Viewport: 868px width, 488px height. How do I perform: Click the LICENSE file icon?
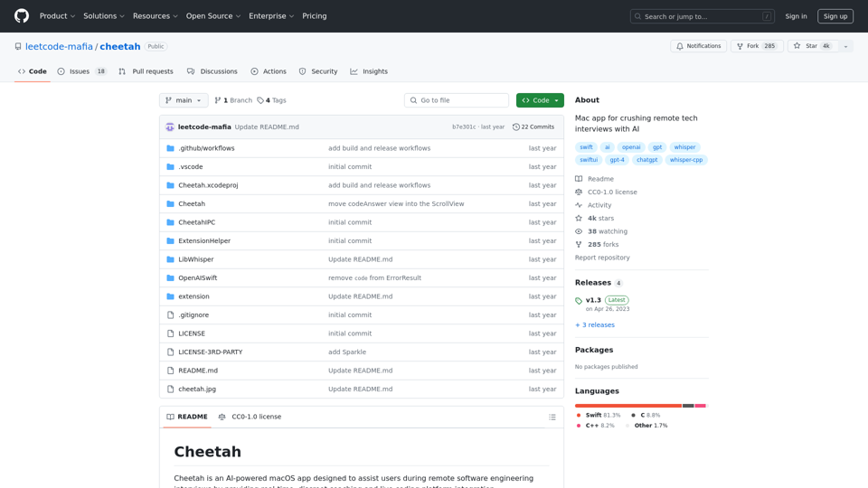pyautogui.click(x=171, y=333)
